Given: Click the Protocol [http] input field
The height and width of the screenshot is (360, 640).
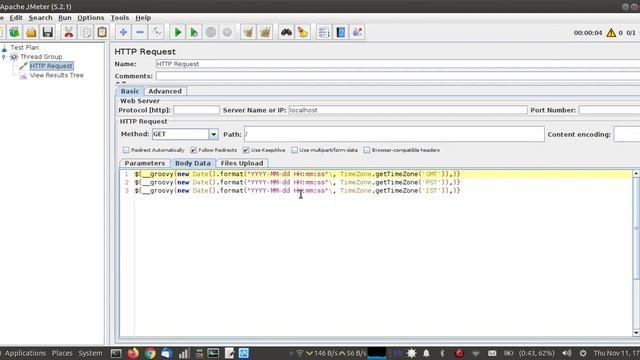Looking at the screenshot, I should [196, 110].
